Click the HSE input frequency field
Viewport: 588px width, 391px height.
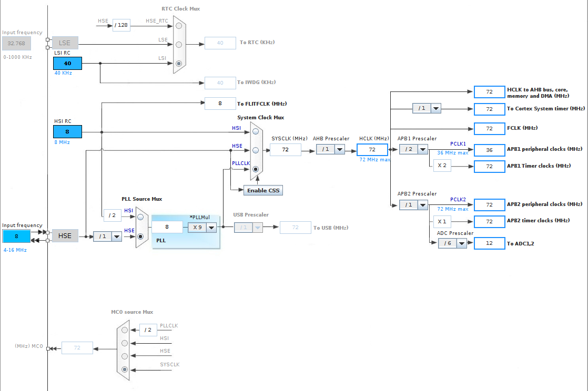pyautogui.click(x=16, y=236)
